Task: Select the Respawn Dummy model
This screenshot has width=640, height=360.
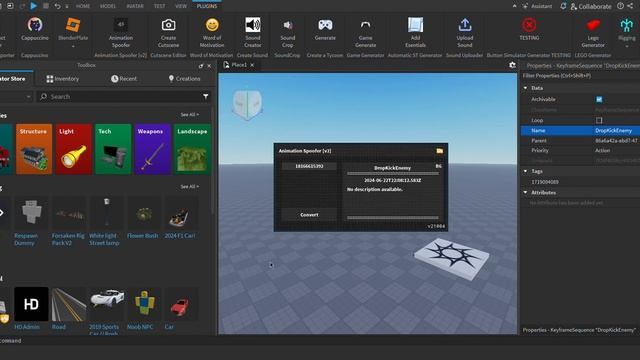Action: (x=30, y=222)
